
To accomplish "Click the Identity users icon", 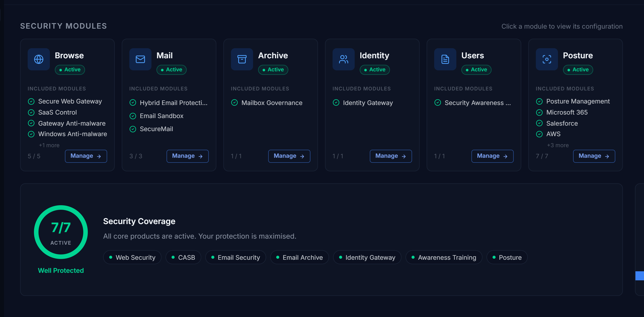I will pyautogui.click(x=344, y=59).
